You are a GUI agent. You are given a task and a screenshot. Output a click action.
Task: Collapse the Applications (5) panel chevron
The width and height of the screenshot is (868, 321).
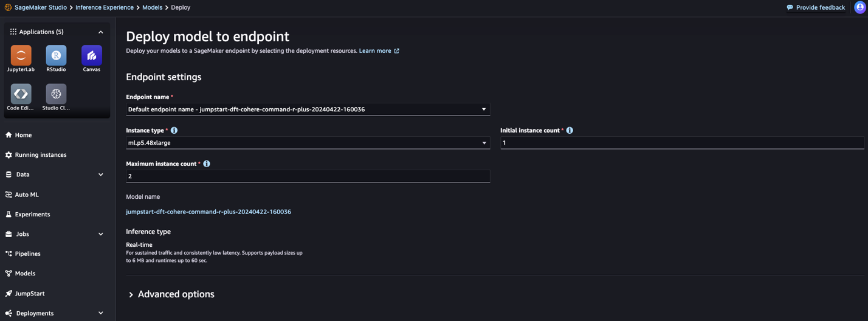point(101,32)
